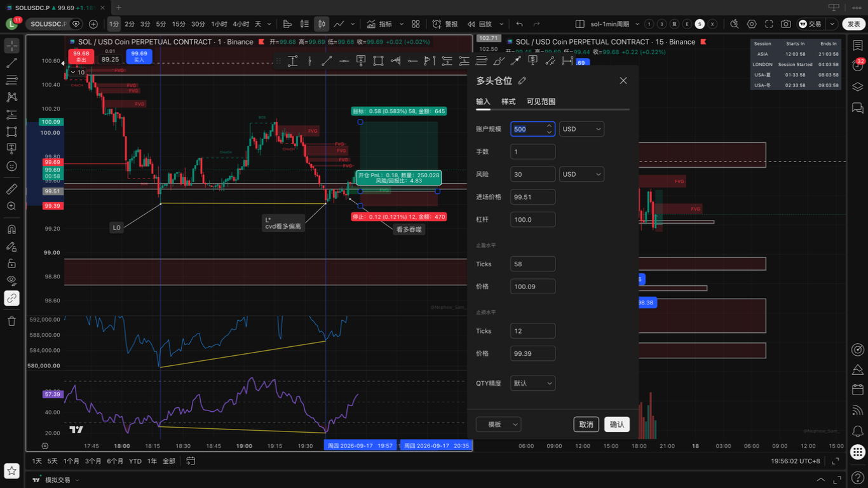
Task: Click the trash can remove objects icon
Action: click(11, 321)
